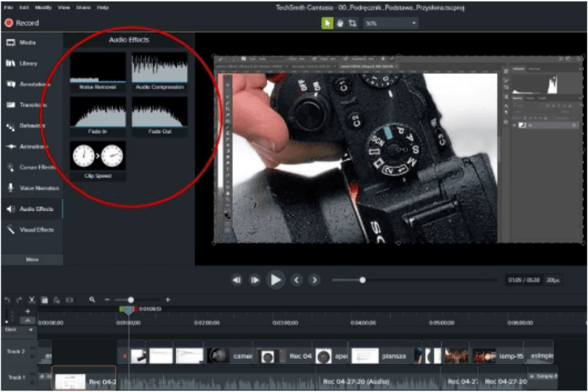Open the Behaviors tab
Screen dimensions: 588x392
[32, 126]
